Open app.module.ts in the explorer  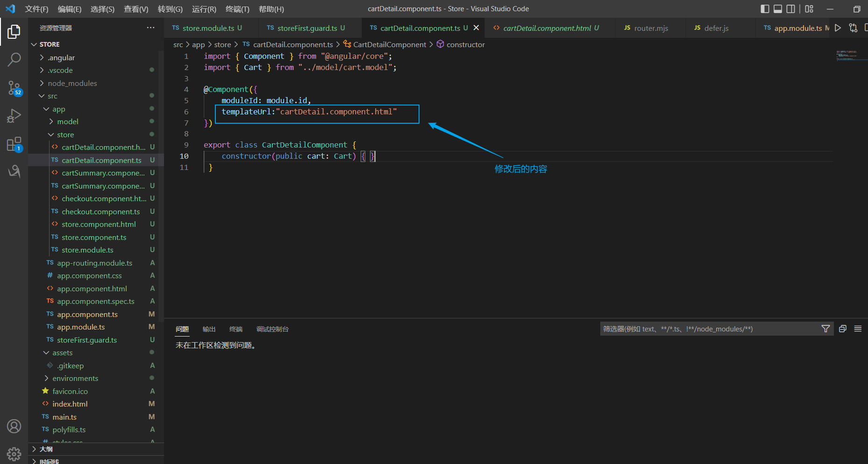click(81, 327)
